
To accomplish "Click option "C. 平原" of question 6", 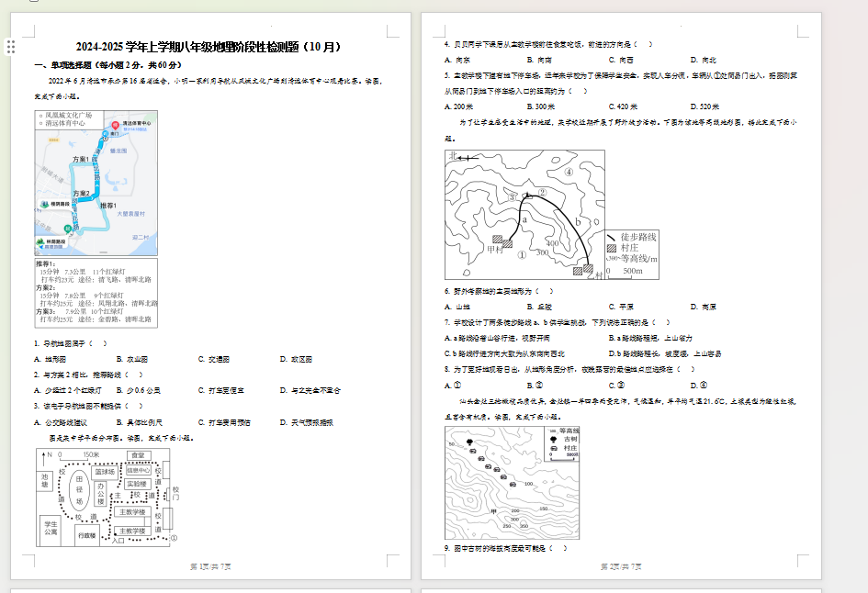I will (621, 307).
